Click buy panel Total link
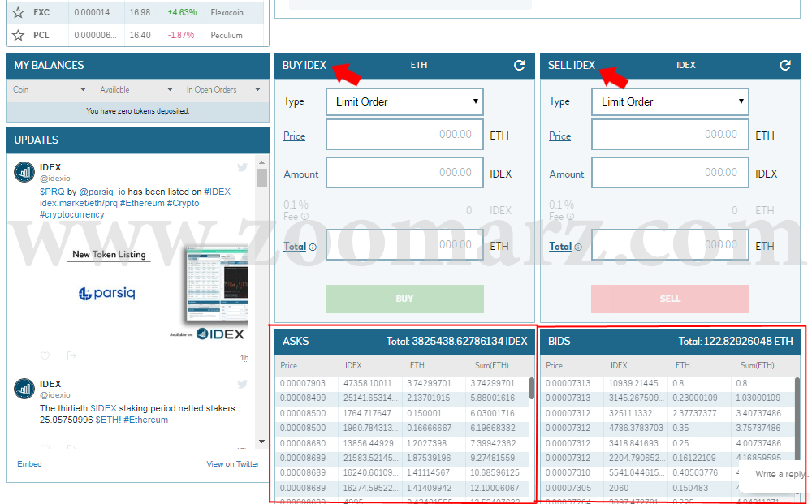 click(x=295, y=247)
